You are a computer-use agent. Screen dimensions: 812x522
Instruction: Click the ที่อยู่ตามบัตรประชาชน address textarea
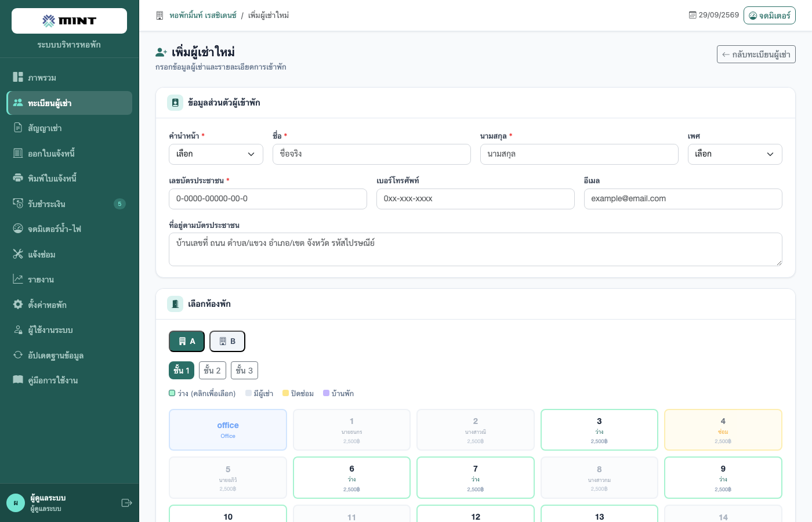[476, 249]
